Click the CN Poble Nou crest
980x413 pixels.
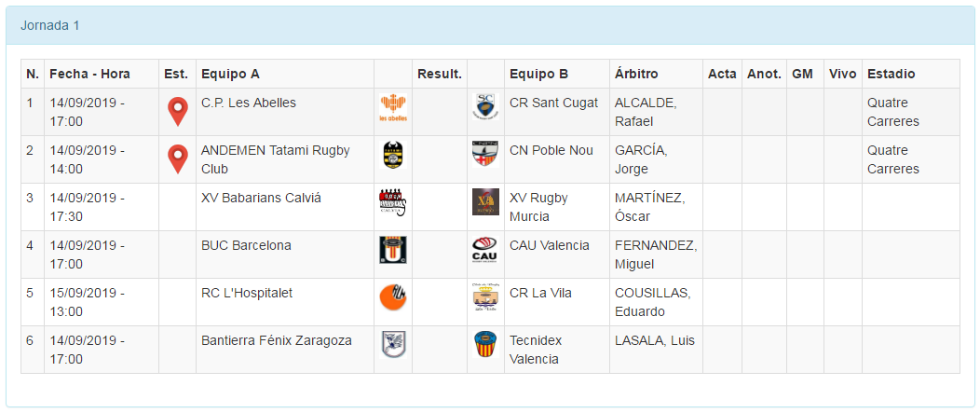point(485,155)
